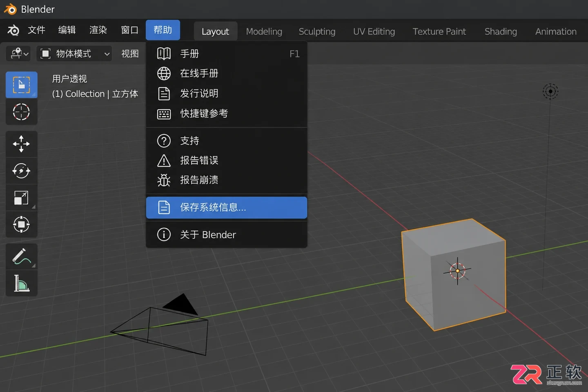Close the 帮助 menu from the menu bar
Screen dimensions: 588x392
click(163, 30)
